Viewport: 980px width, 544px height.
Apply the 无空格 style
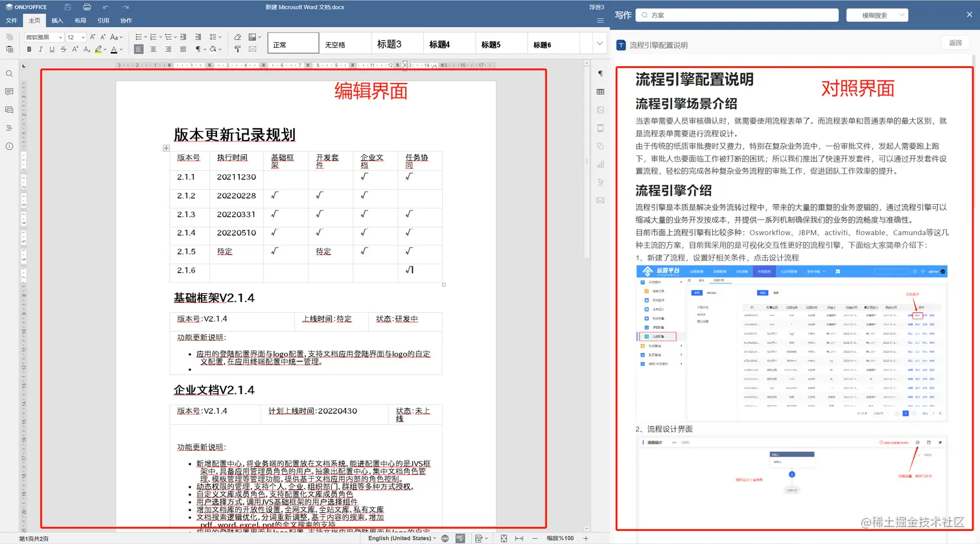[x=345, y=43]
